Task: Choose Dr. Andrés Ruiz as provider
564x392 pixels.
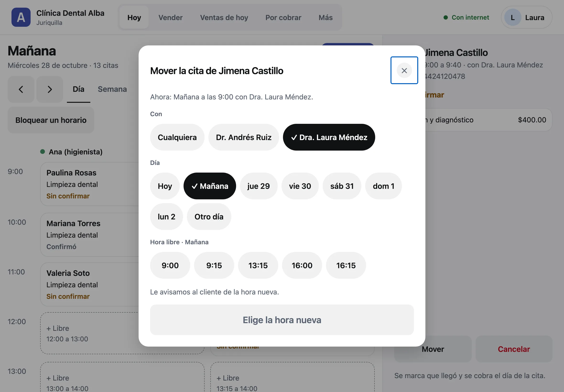Action: (x=244, y=137)
